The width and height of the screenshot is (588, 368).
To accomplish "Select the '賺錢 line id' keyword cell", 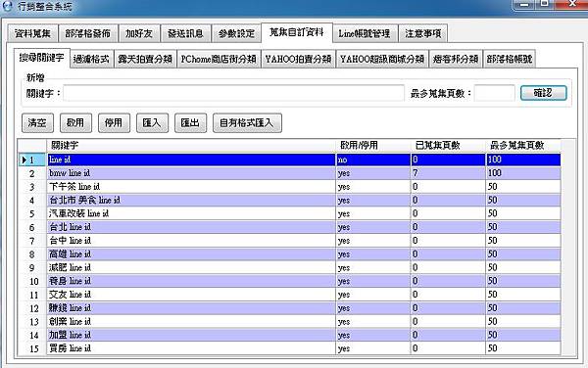I will (x=191, y=307).
